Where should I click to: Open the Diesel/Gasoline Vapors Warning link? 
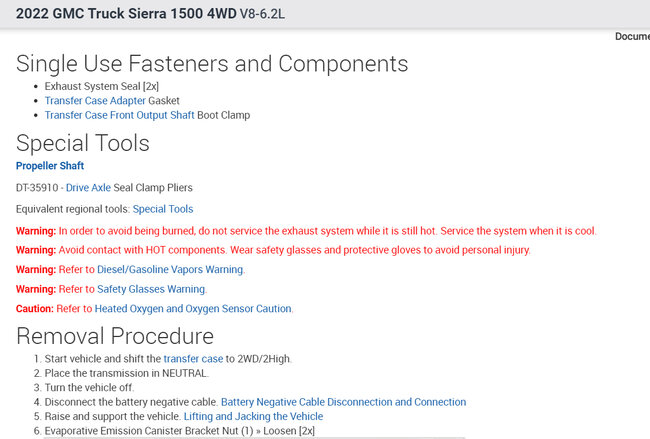click(x=169, y=269)
